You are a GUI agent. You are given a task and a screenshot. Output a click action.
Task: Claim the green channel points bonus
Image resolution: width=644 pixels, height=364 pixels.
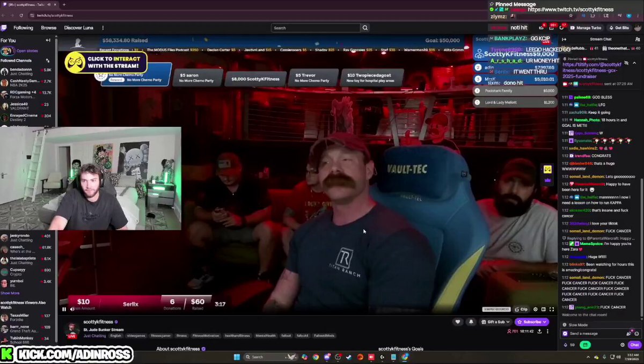[585, 345]
